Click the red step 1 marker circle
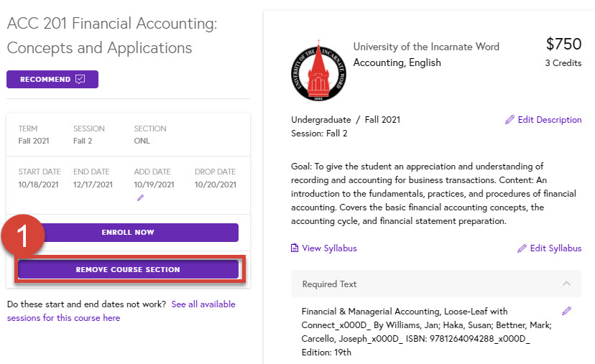The height and width of the screenshot is (364, 595). (x=23, y=235)
